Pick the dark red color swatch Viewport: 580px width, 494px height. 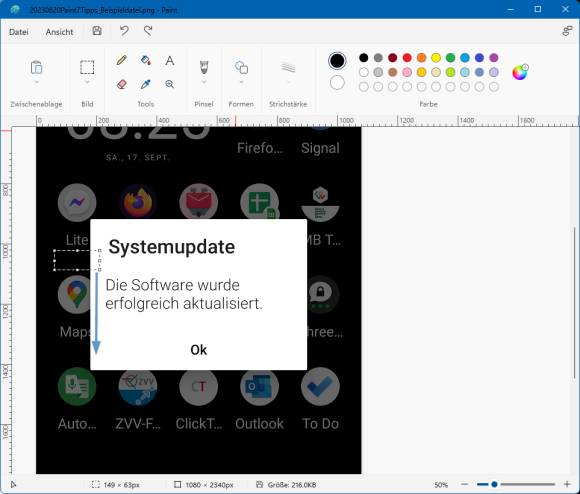coord(392,58)
